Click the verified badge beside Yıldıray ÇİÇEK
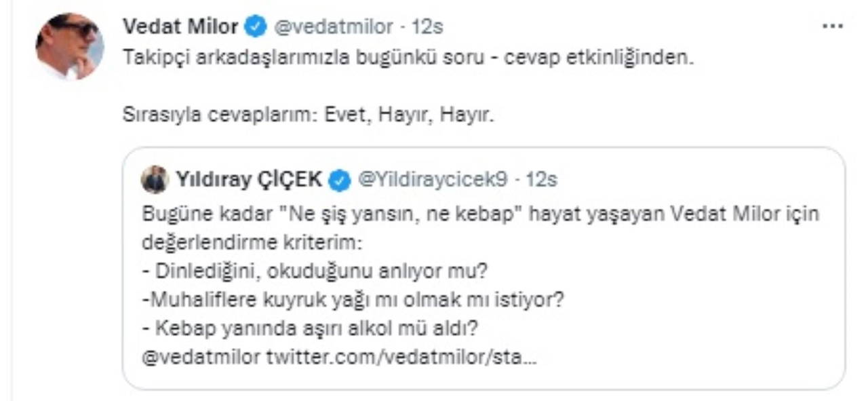This screenshot has height=401, width=868. click(340, 180)
